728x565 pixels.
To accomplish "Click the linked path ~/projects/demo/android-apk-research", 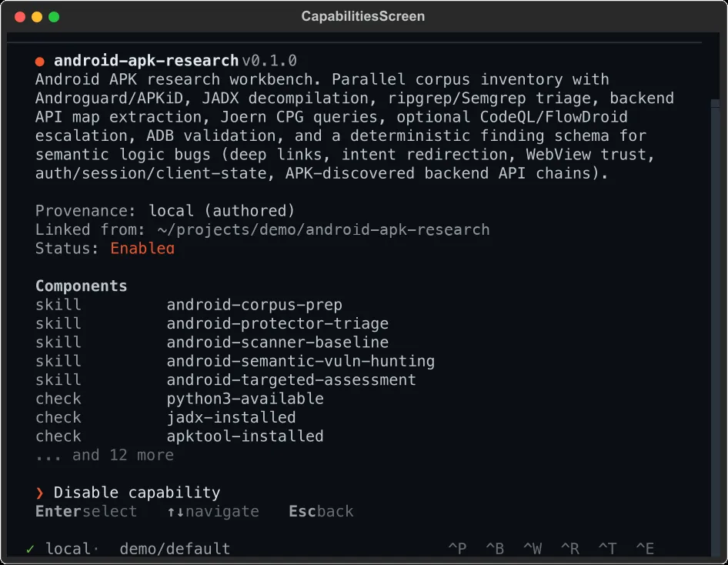I will click(323, 230).
